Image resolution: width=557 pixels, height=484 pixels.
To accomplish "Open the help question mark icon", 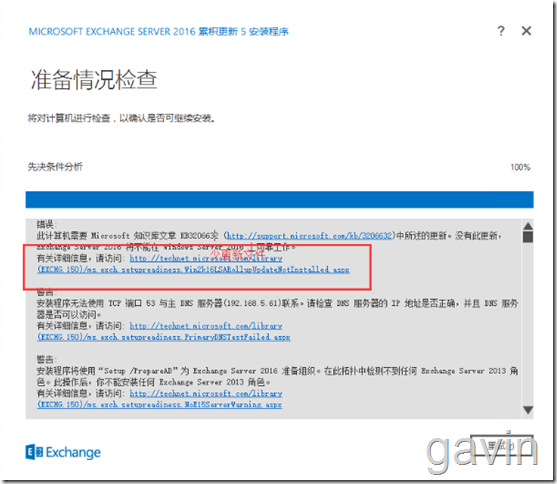I will pyautogui.click(x=501, y=31).
